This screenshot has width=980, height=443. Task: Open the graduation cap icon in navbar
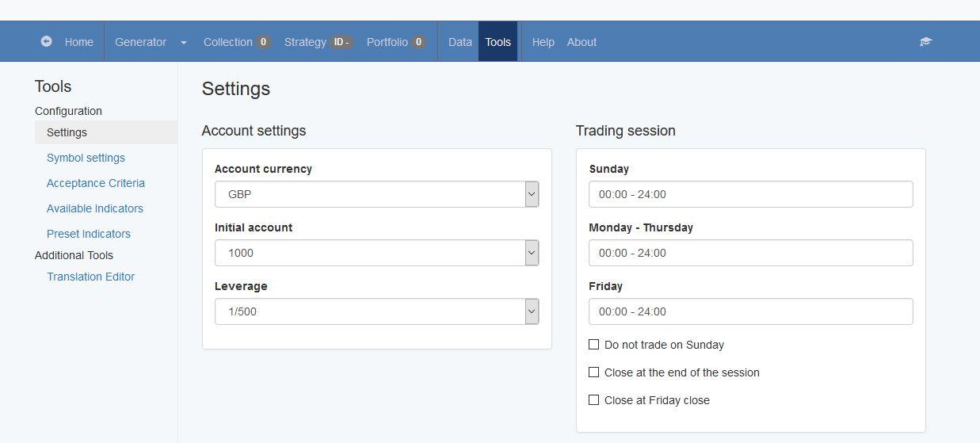pos(925,42)
